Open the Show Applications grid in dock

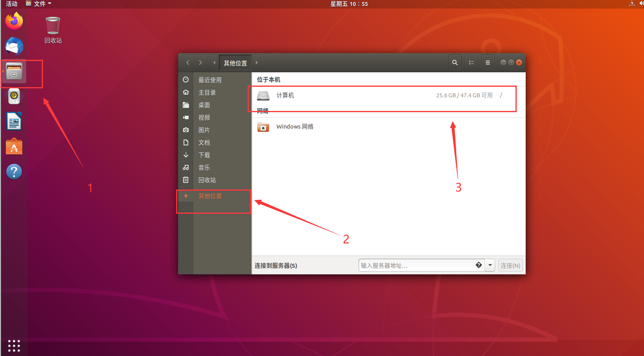[14, 346]
